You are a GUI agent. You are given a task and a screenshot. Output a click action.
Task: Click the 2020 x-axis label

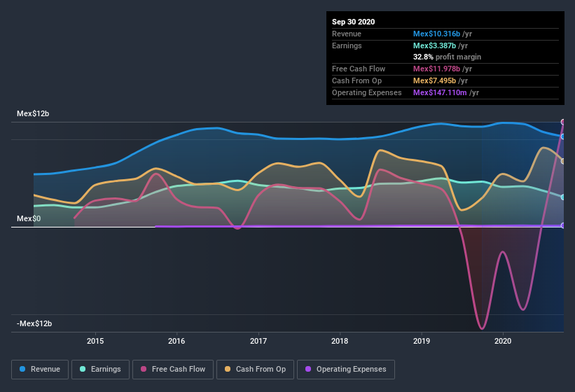(x=503, y=341)
